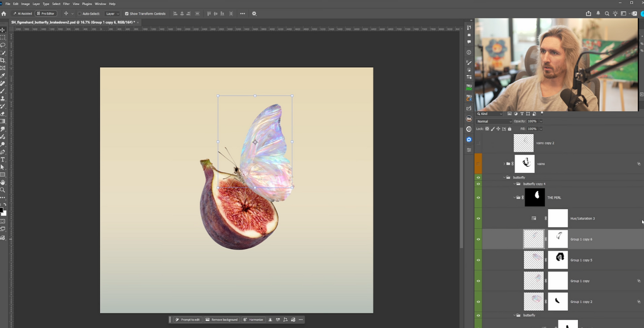Viewport: 644px width, 328px height.
Task: Click the Group 1 copy 6 layer thumbnail
Action: click(533, 239)
